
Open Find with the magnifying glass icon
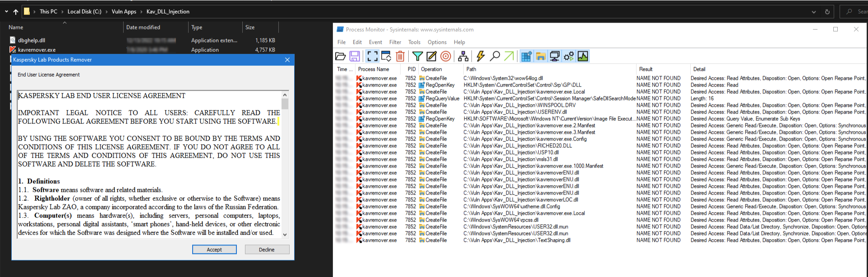click(495, 56)
